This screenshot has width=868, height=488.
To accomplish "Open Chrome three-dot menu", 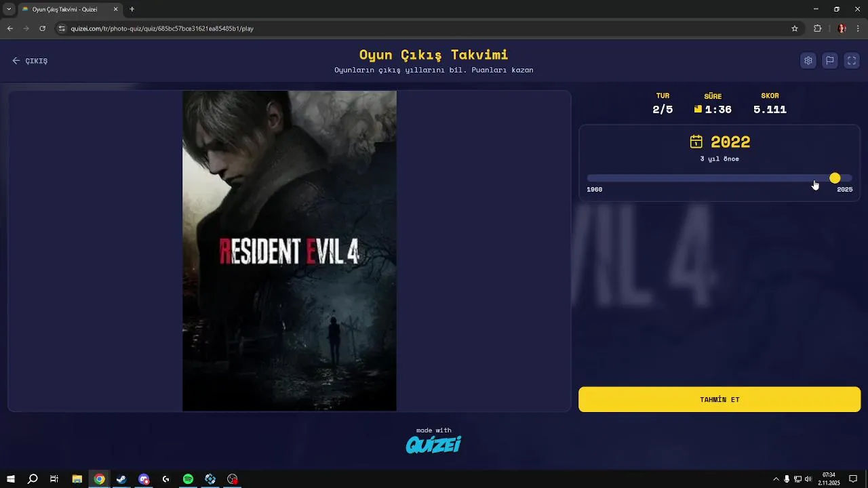I will (x=859, y=28).
